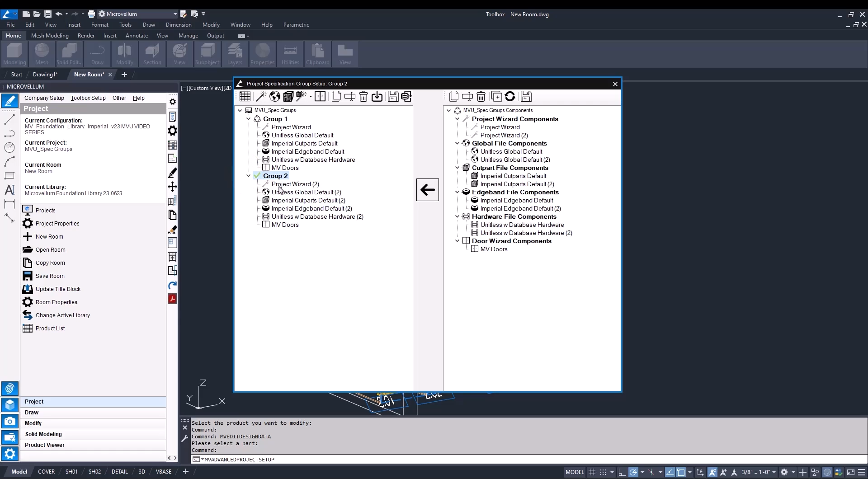Click the Project Wizard wand icon
Viewport: 868px width, 479px height.
click(261, 96)
